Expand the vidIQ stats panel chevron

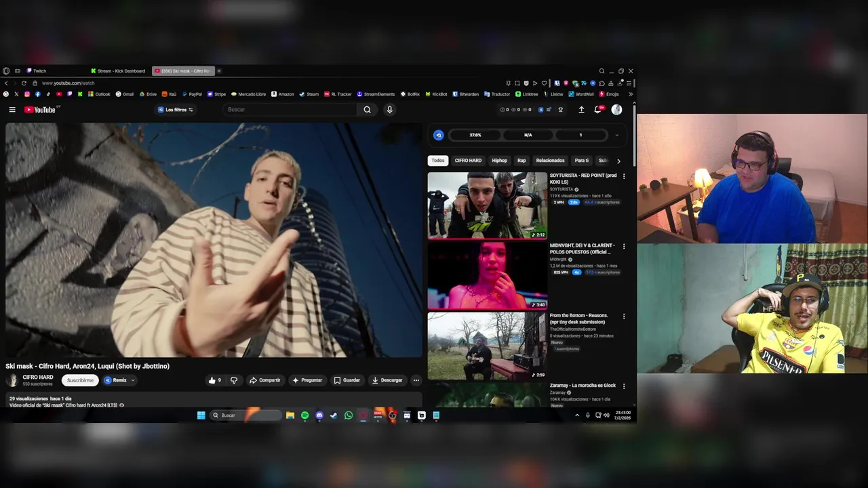coord(616,135)
